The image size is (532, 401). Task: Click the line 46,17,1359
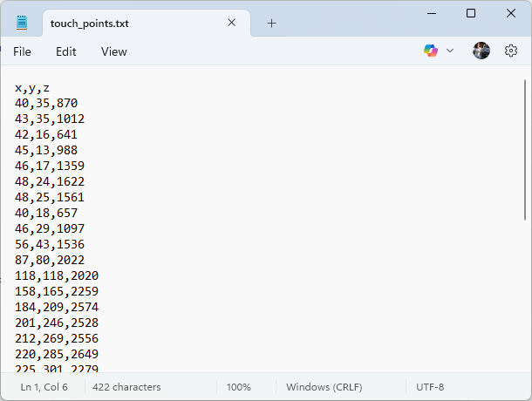click(x=50, y=166)
